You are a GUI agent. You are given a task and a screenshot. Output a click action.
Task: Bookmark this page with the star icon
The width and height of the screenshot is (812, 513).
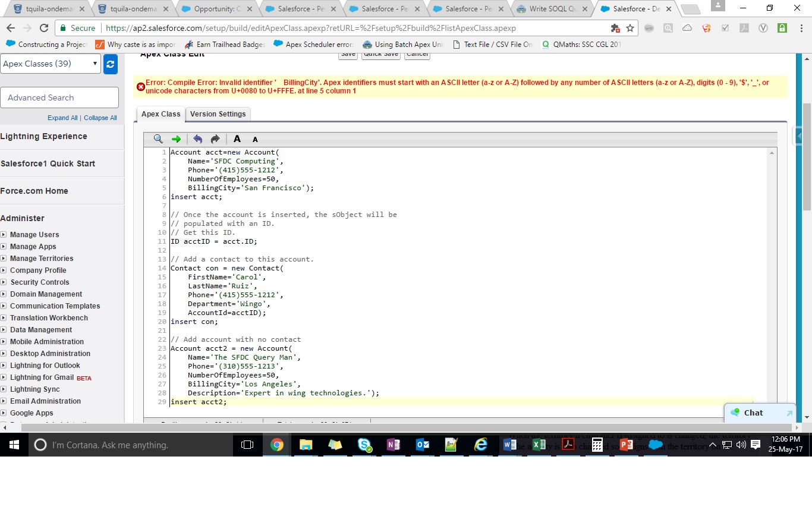630,28
